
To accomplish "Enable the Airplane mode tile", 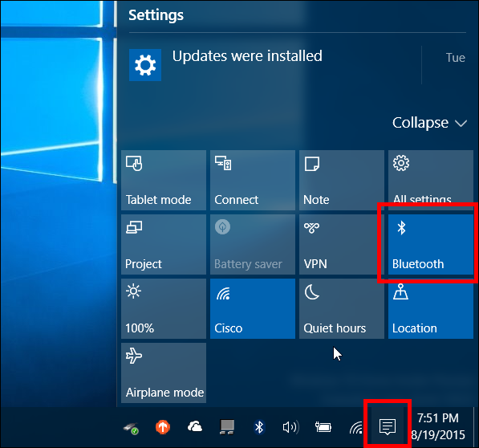I will (x=164, y=373).
